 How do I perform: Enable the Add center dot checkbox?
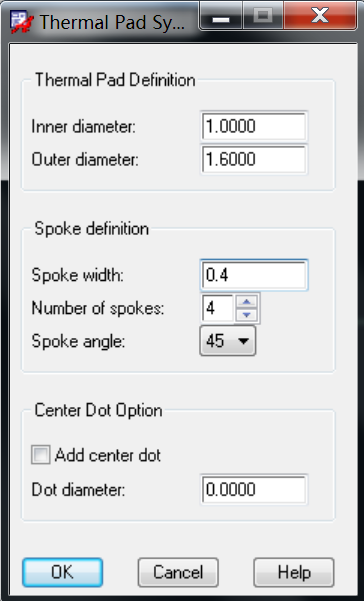(x=41, y=455)
